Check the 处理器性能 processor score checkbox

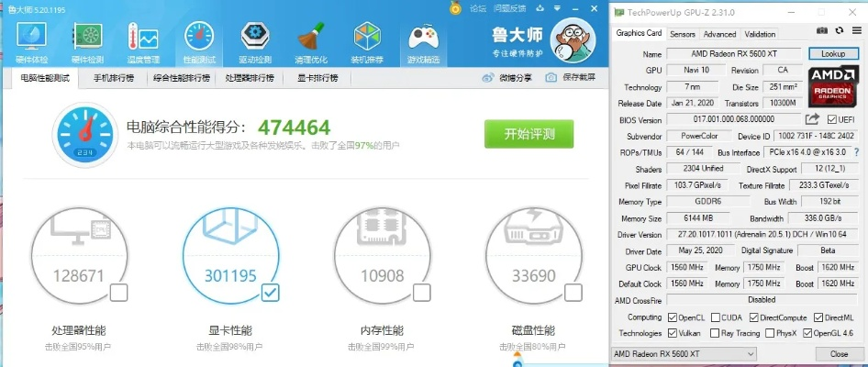click(x=118, y=293)
